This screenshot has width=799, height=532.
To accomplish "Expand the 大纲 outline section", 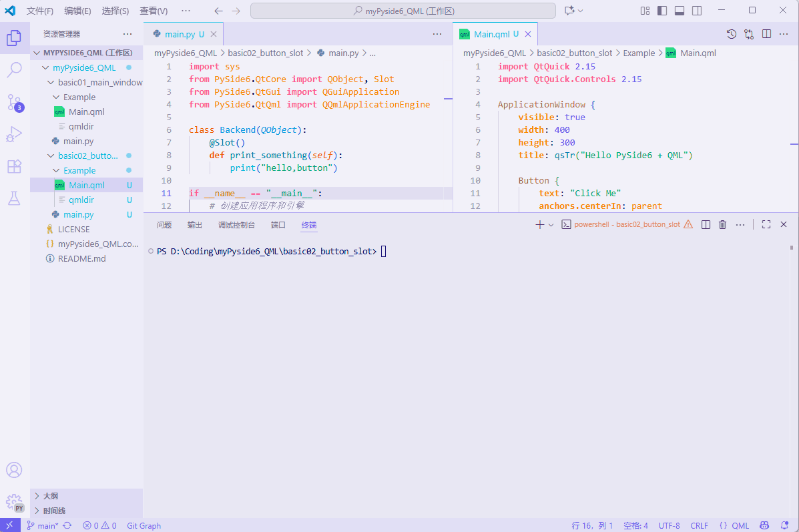I will click(x=87, y=496).
